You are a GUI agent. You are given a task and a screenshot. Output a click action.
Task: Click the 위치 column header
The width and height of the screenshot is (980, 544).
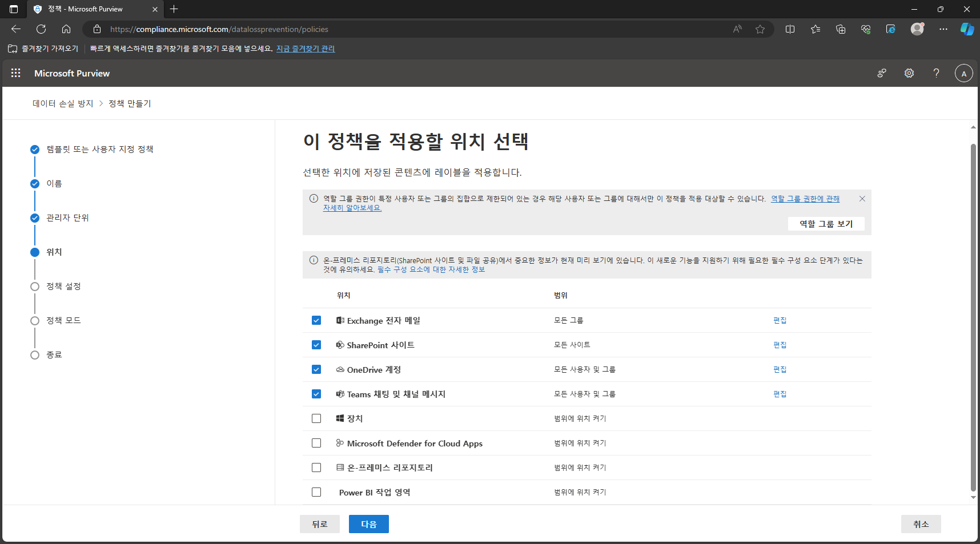point(344,295)
